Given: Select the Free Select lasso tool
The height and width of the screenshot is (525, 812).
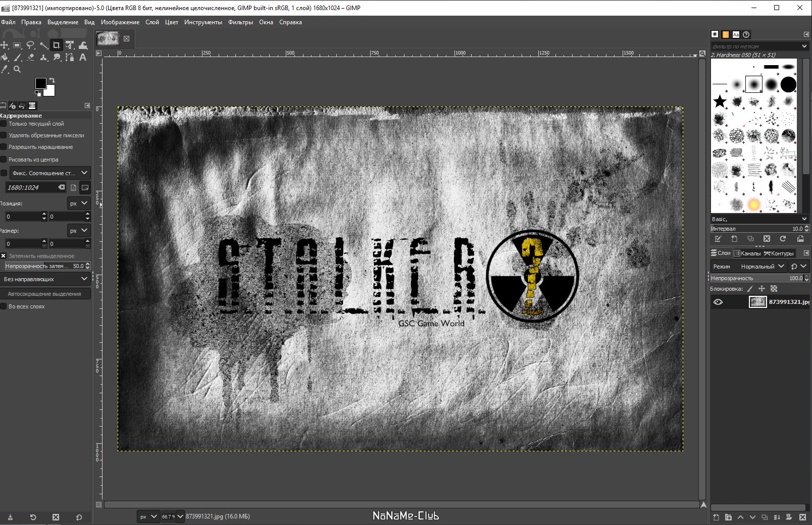Looking at the screenshot, I should pyautogui.click(x=30, y=45).
